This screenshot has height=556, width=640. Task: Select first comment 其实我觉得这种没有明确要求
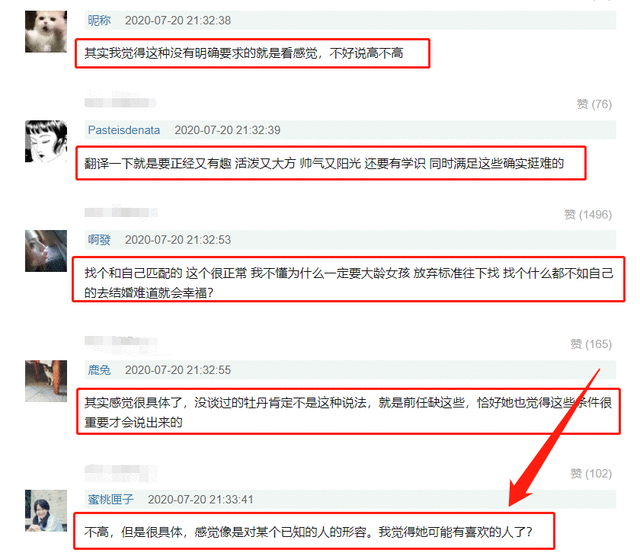[x=244, y=53]
